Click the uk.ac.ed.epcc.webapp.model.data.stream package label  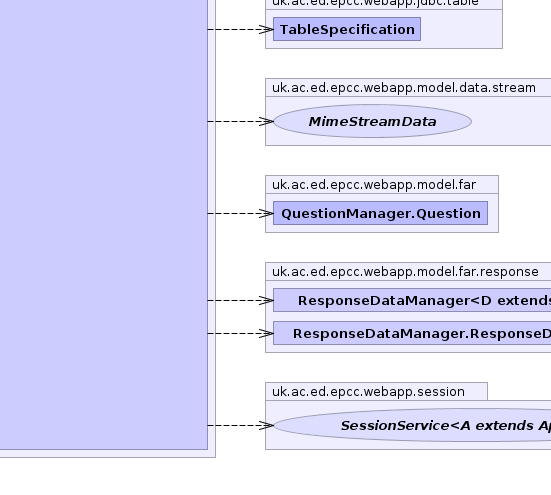pyautogui.click(x=404, y=88)
